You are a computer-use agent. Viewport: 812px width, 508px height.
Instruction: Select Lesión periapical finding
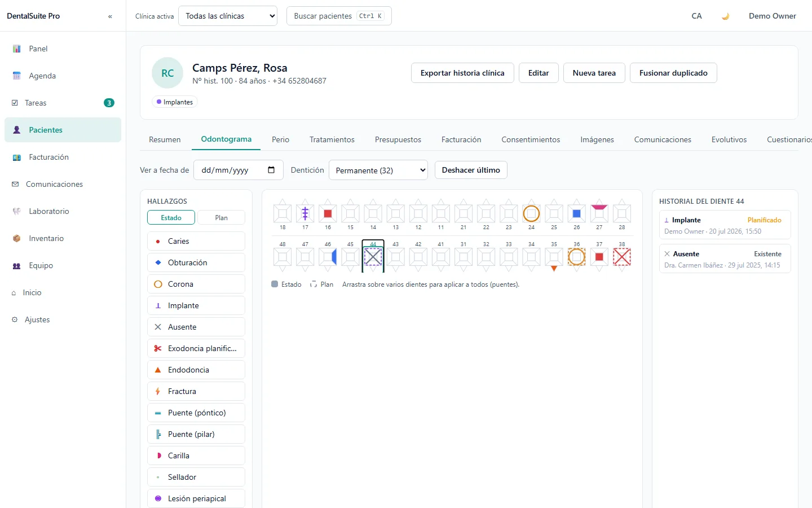(196, 498)
